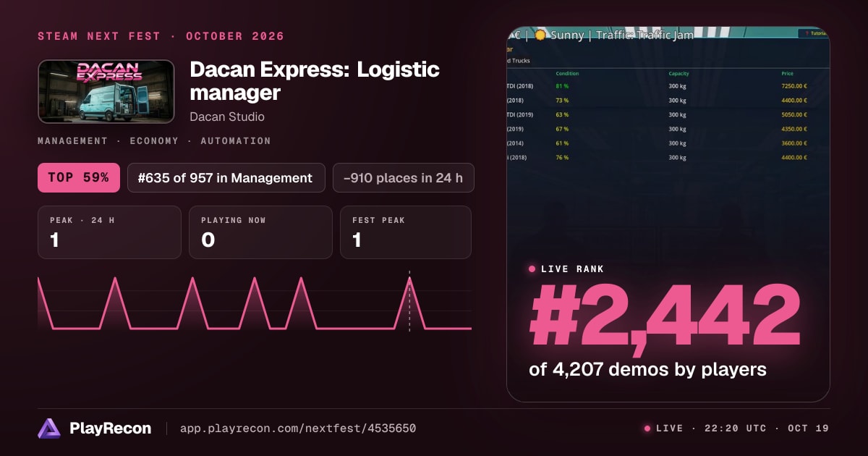The height and width of the screenshot is (456, 868).
Task: Click the Condition column header
Action: point(567,74)
